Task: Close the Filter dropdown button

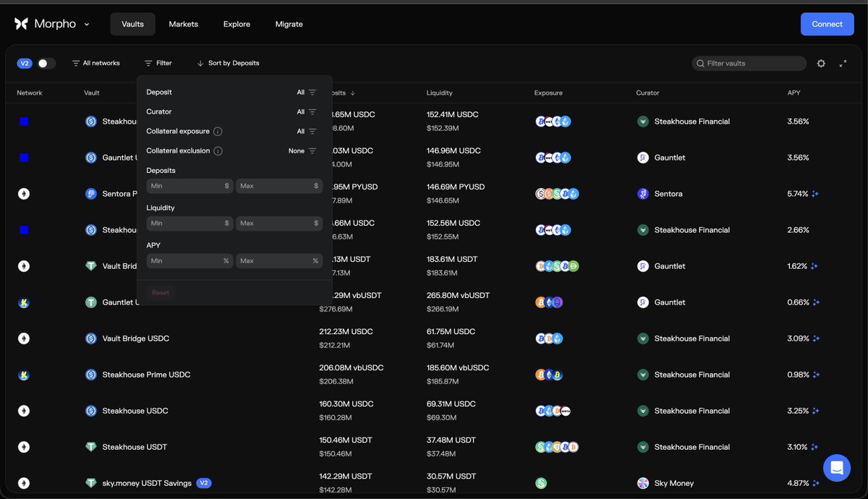Action: click(x=158, y=64)
